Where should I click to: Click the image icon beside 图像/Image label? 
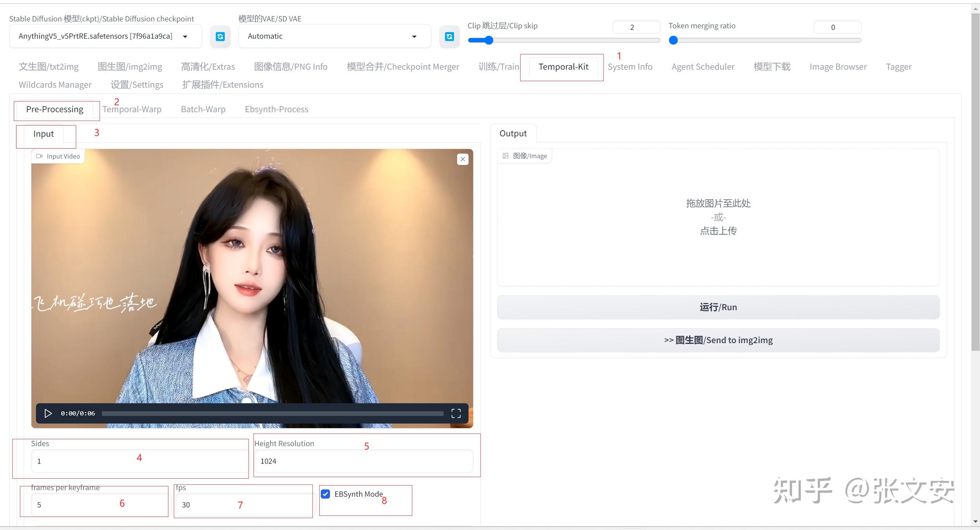coord(505,155)
